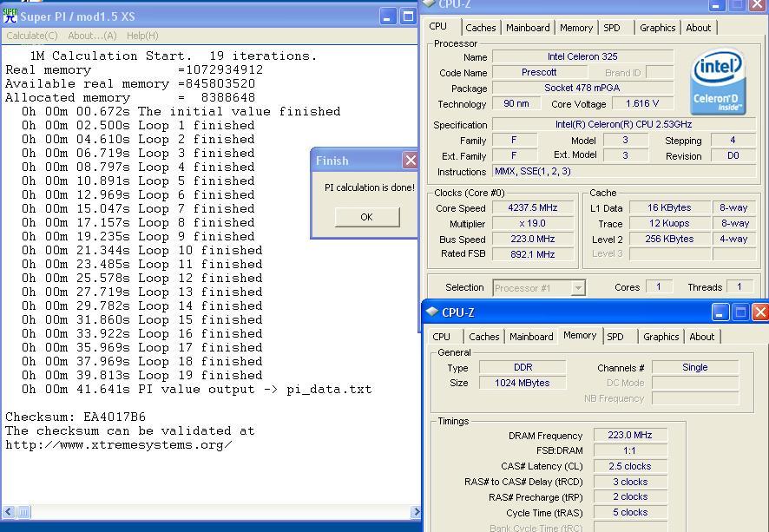
Task: Click the Core Speed value '4237.5 MHz'
Action: pos(533,208)
